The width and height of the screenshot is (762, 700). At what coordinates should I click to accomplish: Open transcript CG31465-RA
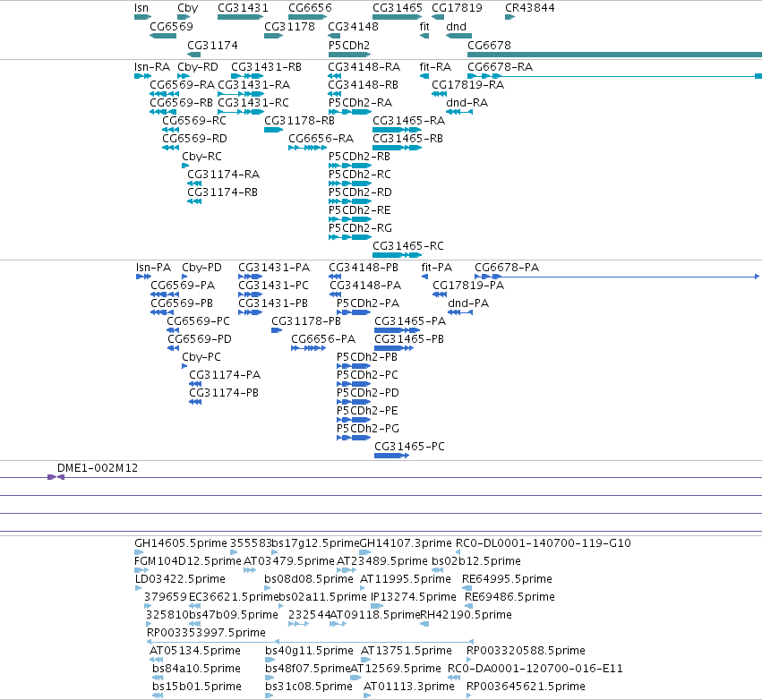397,130
